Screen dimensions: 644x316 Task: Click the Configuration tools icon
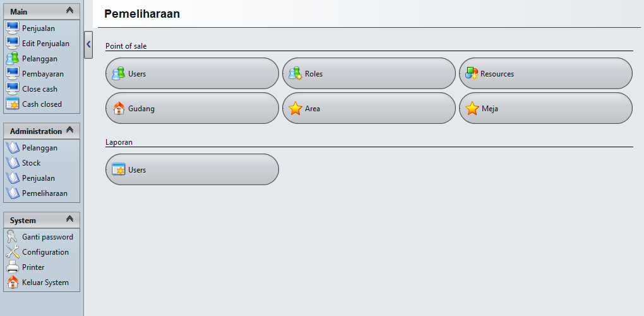13,252
